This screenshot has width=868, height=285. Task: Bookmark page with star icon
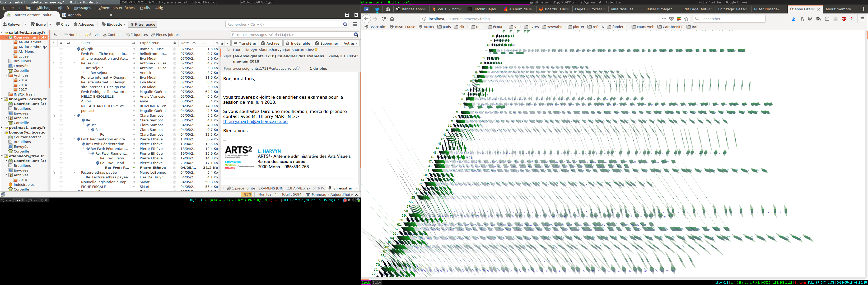coord(686,19)
